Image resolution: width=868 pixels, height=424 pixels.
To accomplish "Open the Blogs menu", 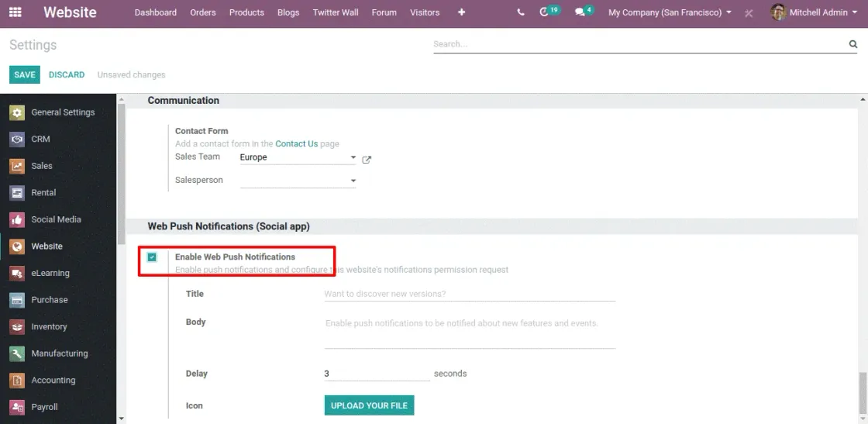I will [x=288, y=12].
